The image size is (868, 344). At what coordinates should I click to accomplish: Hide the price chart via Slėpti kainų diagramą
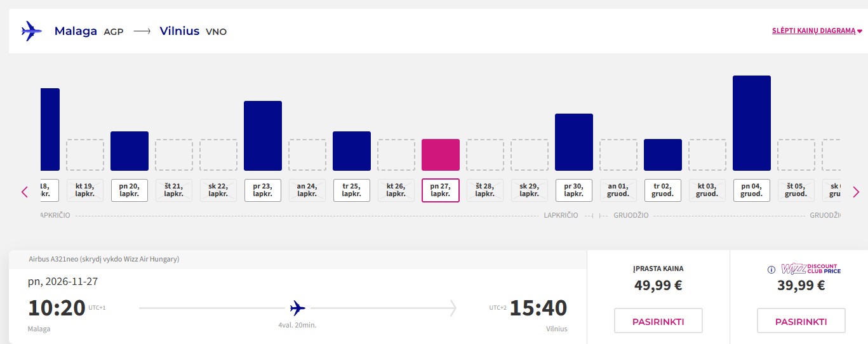pos(817,30)
